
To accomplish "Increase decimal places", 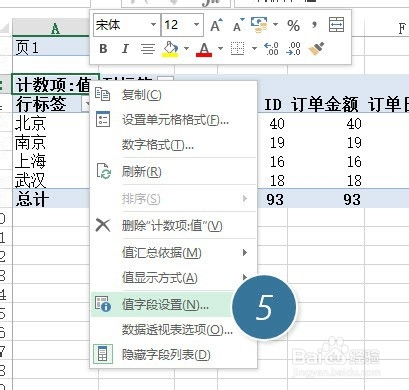I will click(x=271, y=49).
